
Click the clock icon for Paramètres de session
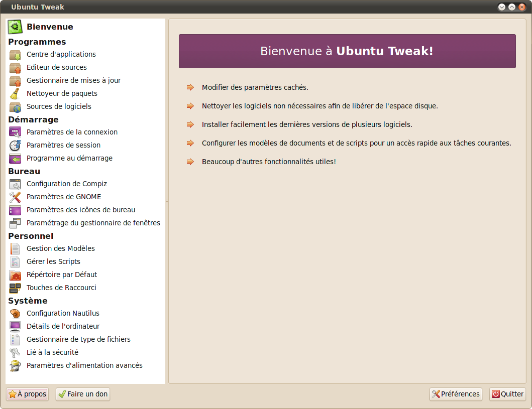(15, 146)
